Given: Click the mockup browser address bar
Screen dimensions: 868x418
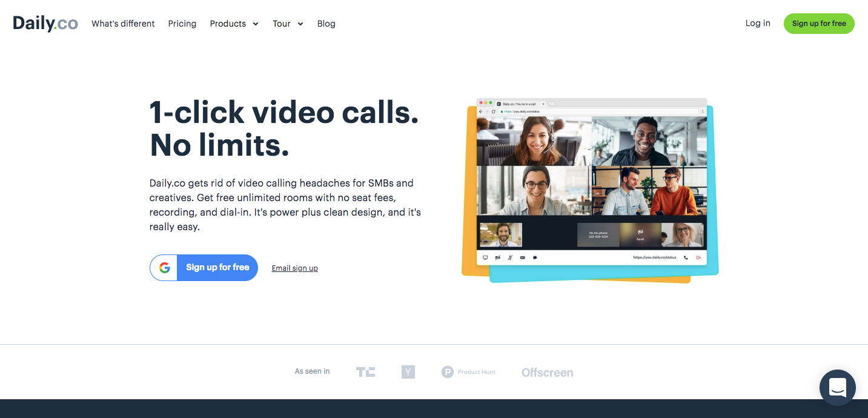Looking at the screenshot, I should point(598,111).
